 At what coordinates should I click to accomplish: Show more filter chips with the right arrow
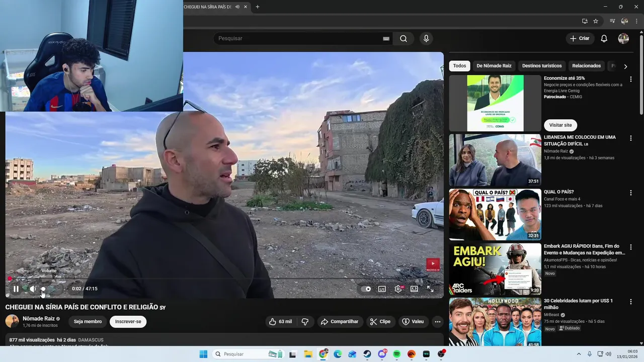[625, 66]
